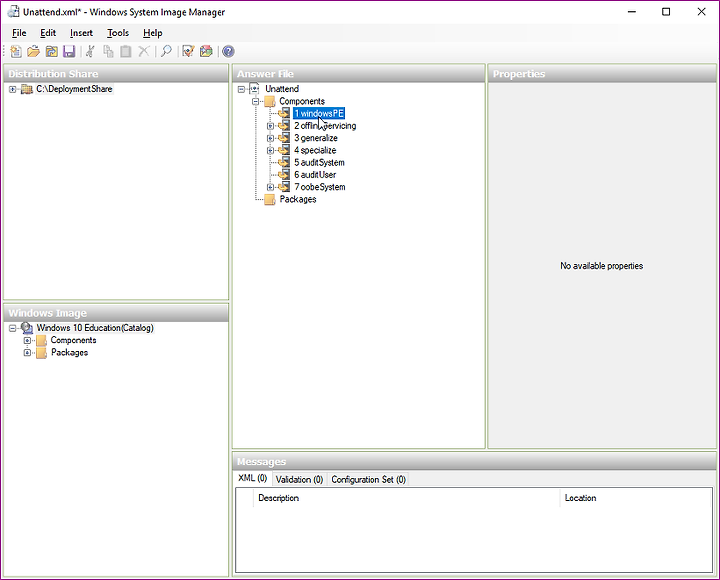Click the New Answer File toolbar icon
This screenshot has height=580, width=720.
(16, 51)
